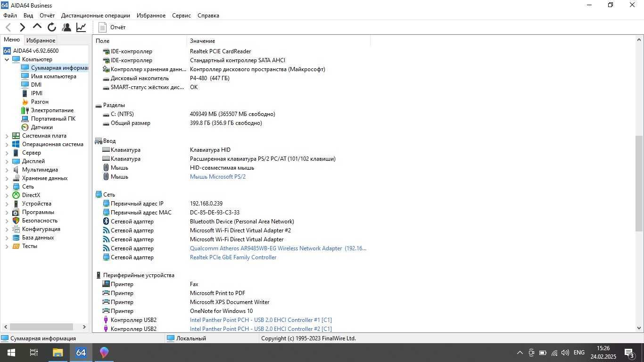Open the Файл menu
This screenshot has width=644, height=362.
[x=10, y=15]
